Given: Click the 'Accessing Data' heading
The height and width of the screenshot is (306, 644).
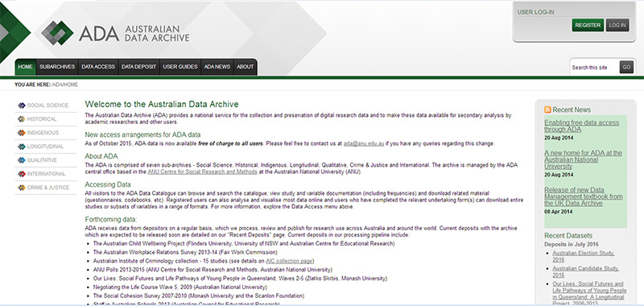Looking at the screenshot, I should [108, 184].
